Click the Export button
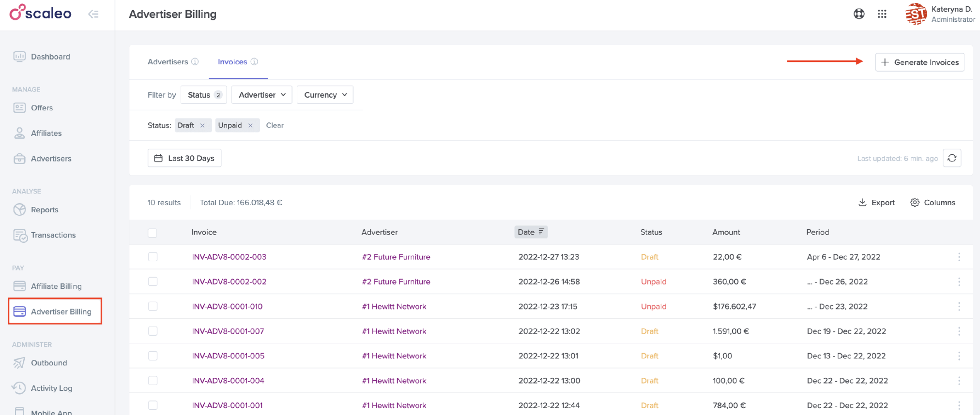This screenshot has height=415, width=980. coord(876,203)
